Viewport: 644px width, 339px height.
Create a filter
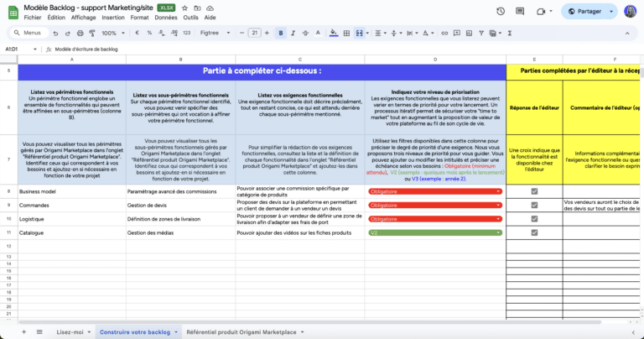point(481,33)
